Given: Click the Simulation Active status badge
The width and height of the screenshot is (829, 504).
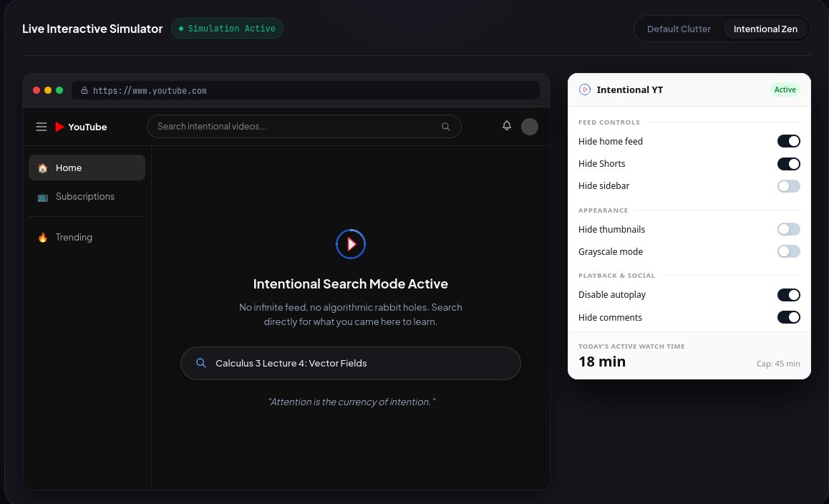Looking at the screenshot, I should [227, 29].
